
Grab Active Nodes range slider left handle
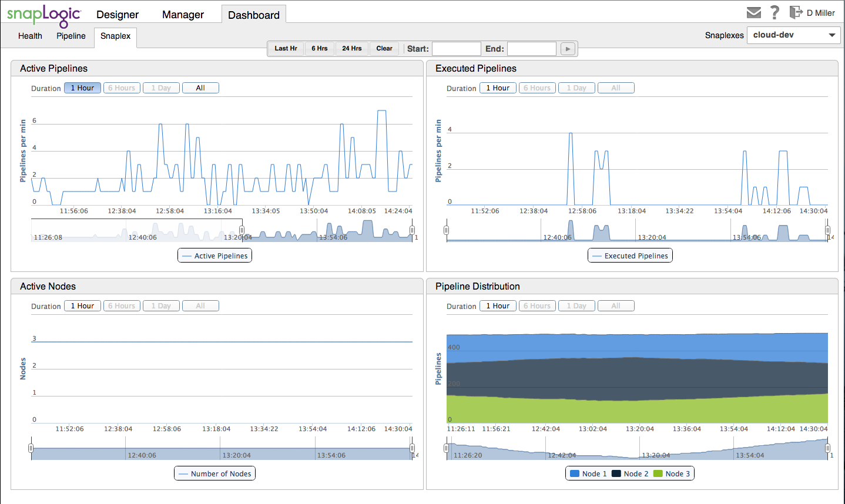pyautogui.click(x=31, y=448)
